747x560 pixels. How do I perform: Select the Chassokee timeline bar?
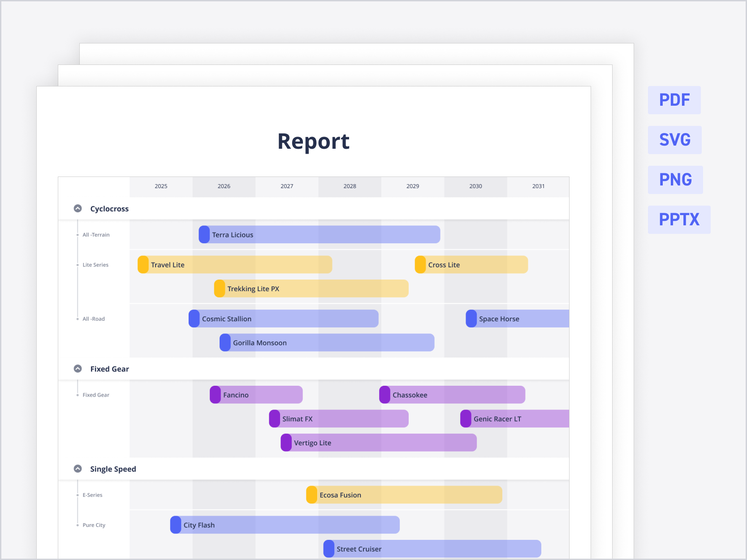pos(452,395)
